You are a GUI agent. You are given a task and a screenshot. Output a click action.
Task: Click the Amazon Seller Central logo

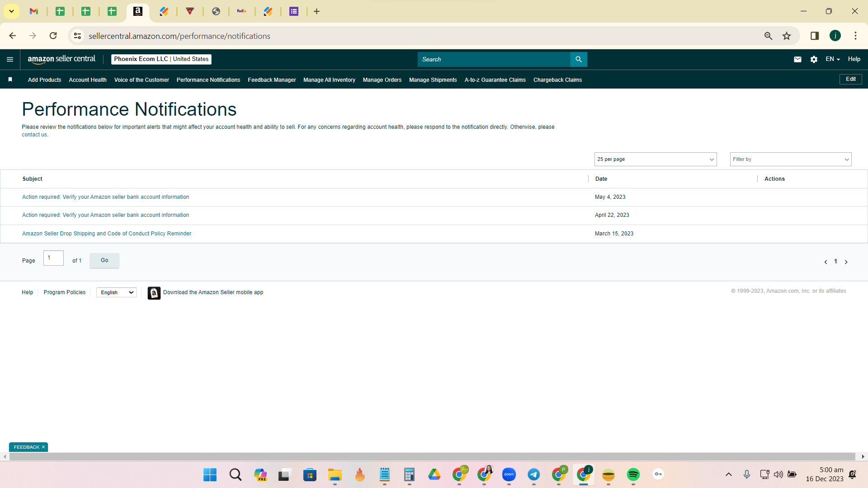coord(61,59)
